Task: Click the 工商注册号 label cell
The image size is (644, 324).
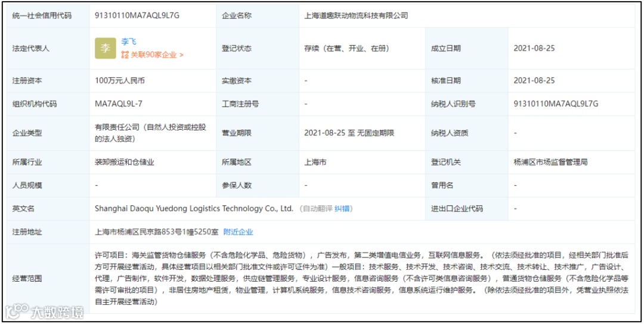Action: [258, 104]
